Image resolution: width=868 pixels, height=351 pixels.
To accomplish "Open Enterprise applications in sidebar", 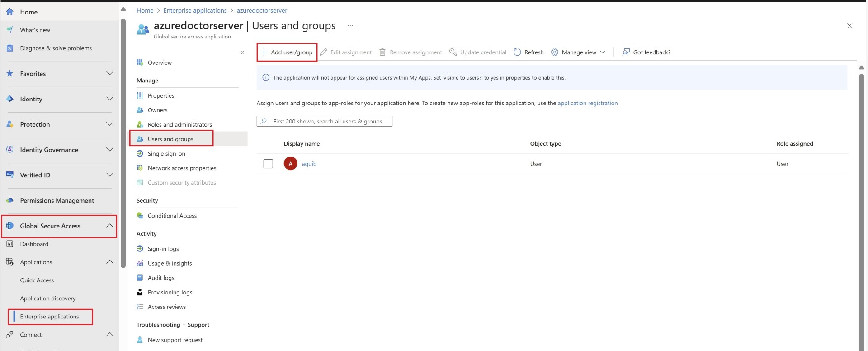I will coord(50,317).
